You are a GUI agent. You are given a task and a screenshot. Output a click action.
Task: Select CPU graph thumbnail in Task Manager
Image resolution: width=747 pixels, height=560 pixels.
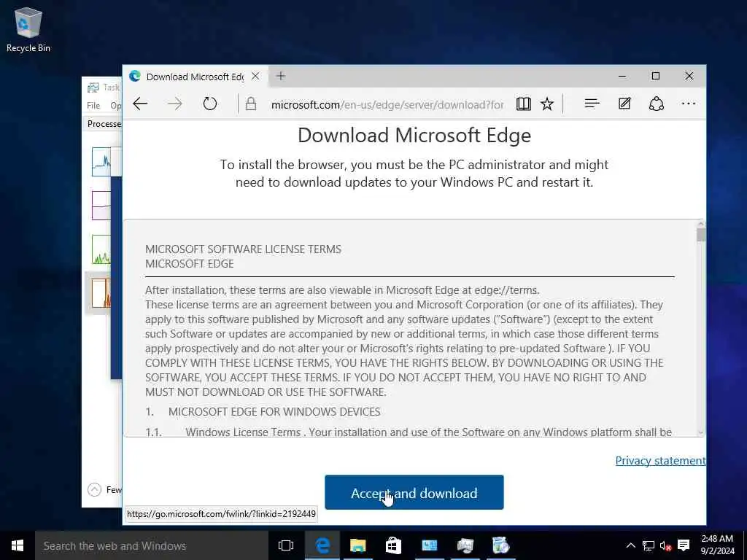pyautogui.click(x=101, y=161)
